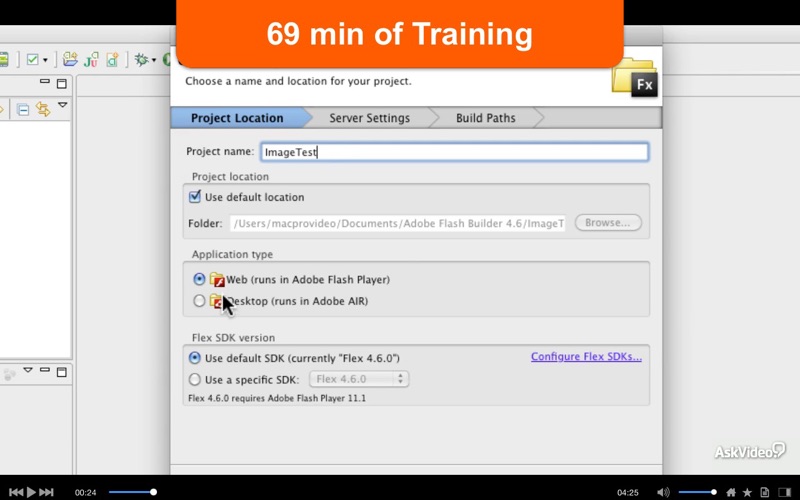
Task: Mute audio with the speaker icon
Action: tap(663, 492)
